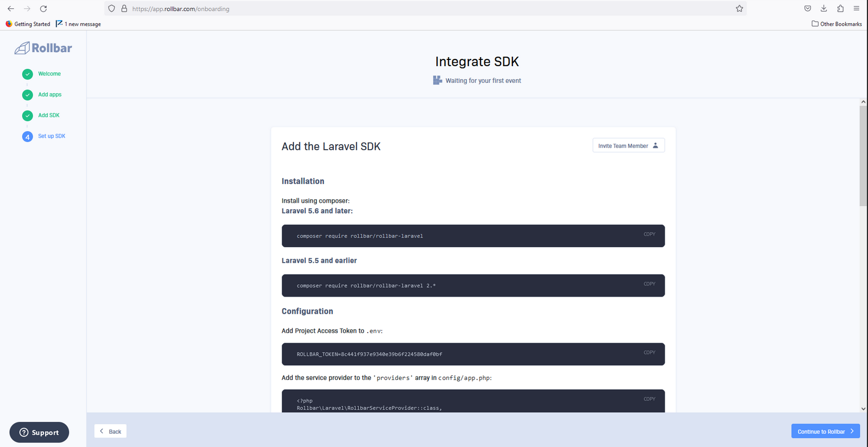Go back to previous onboarding step

pos(111,431)
